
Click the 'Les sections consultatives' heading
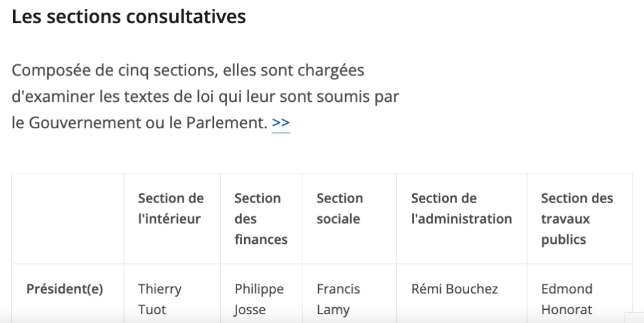click(128, 17)
